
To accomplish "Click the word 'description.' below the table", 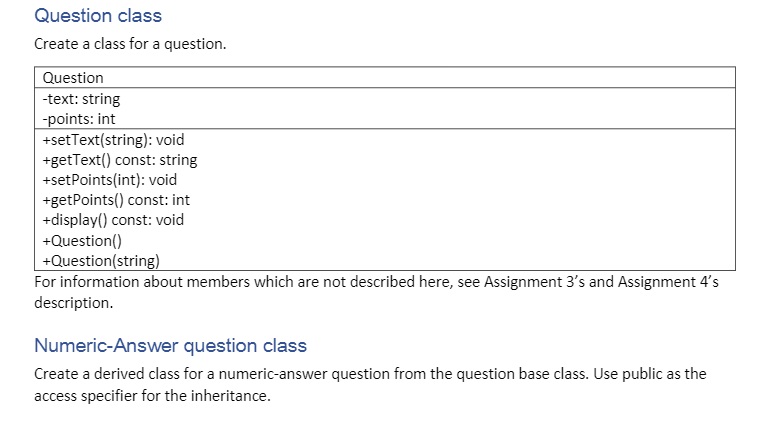I will 73,303.
